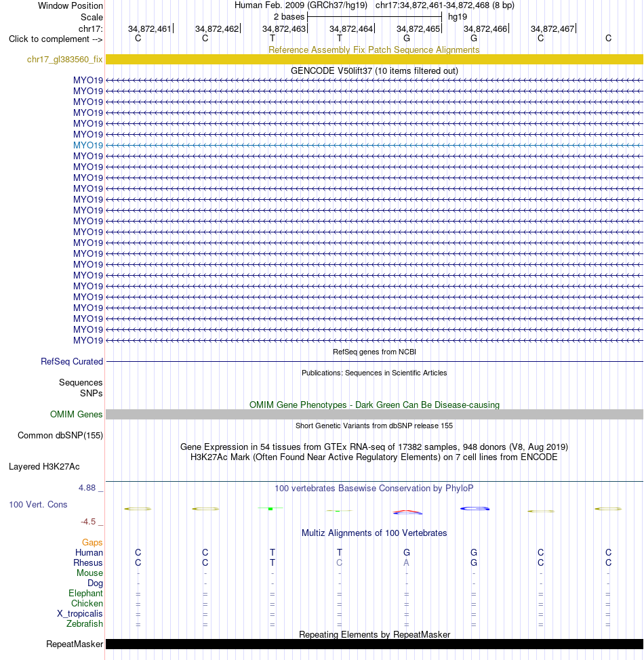Click the 'hg19' label beside the scale bar
The height and width of the screenshot is (660, 644).
click(458, 17)
